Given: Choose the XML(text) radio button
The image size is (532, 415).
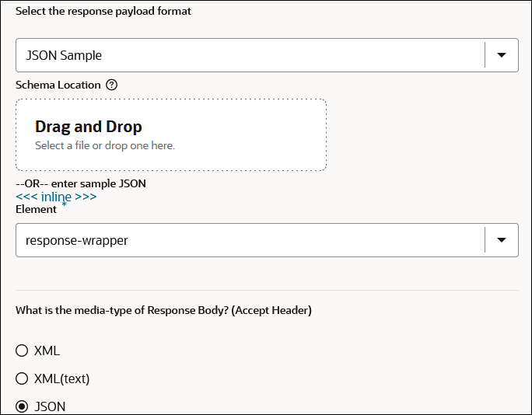Looking at the screenshot, I should 22,378.
